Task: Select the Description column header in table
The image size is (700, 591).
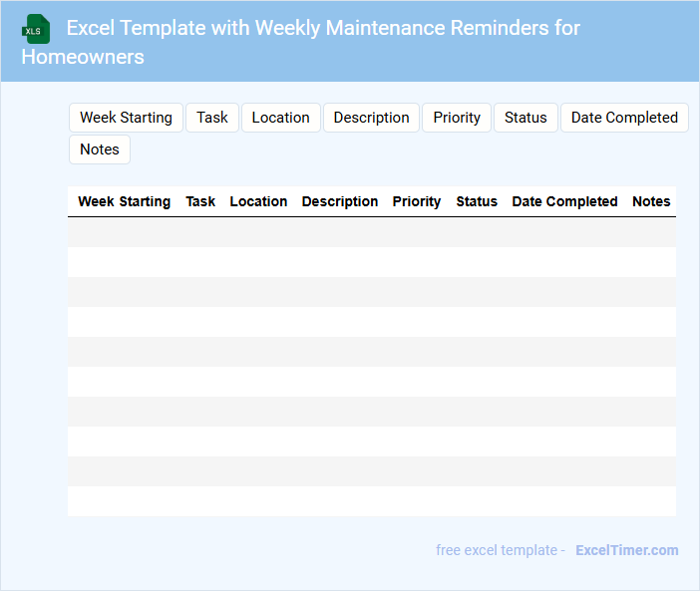Action: (x=340, y=201)
